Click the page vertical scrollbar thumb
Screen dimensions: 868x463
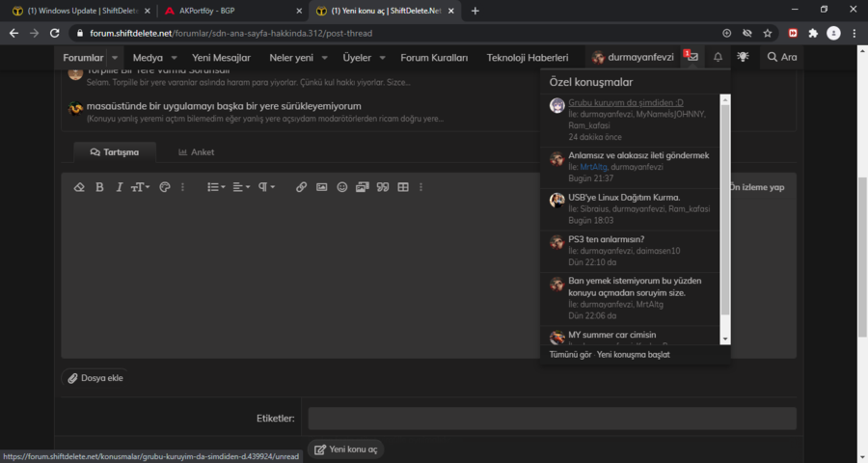[862, 257]
